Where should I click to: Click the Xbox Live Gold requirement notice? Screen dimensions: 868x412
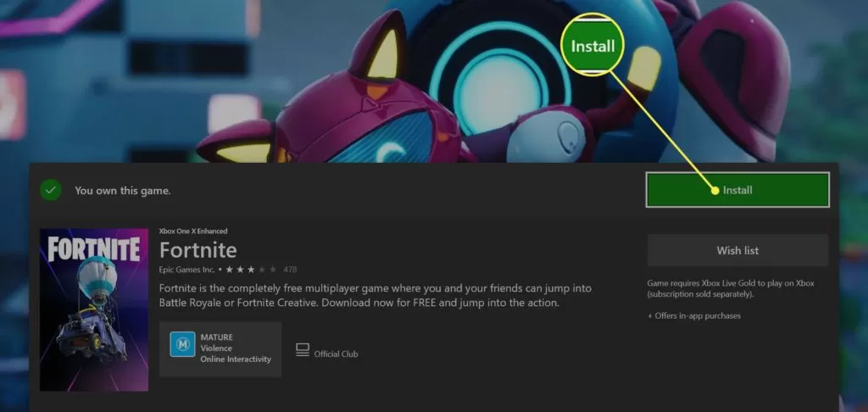click(x=731, y=288)
